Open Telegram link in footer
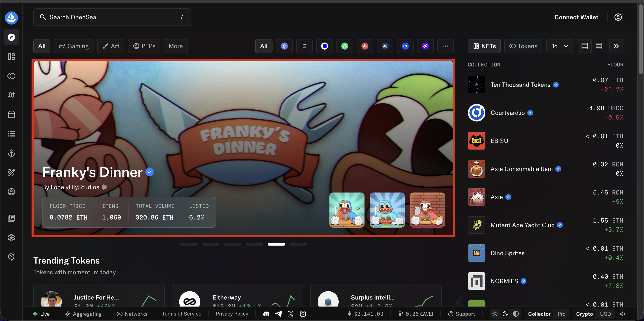The width and height of the screenshot is (644, 321). tap(278, 314)
